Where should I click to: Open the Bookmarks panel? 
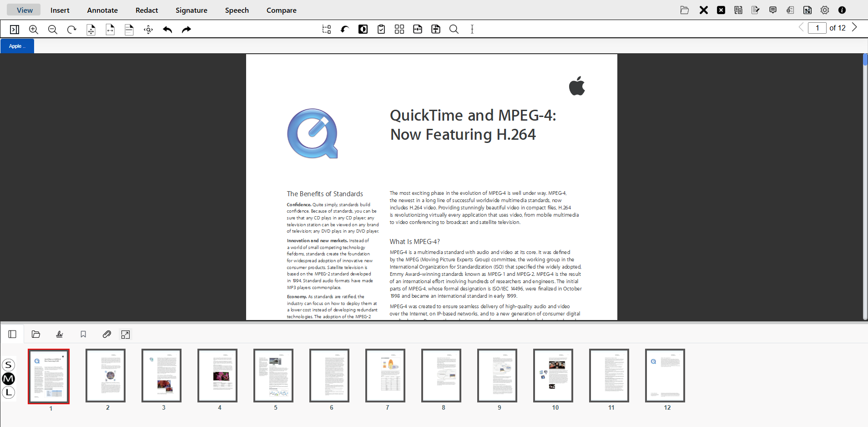coord(83,334)
